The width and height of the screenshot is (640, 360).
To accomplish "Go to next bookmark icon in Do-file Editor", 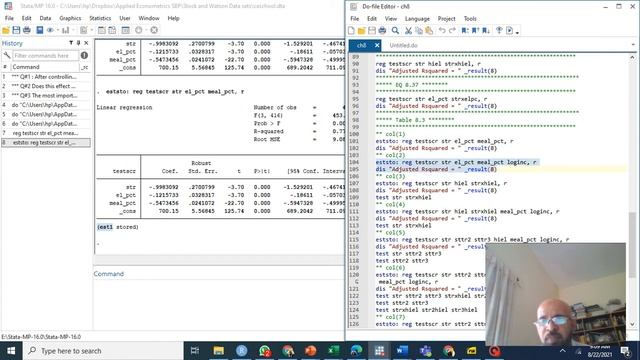I will coord(486,31).
